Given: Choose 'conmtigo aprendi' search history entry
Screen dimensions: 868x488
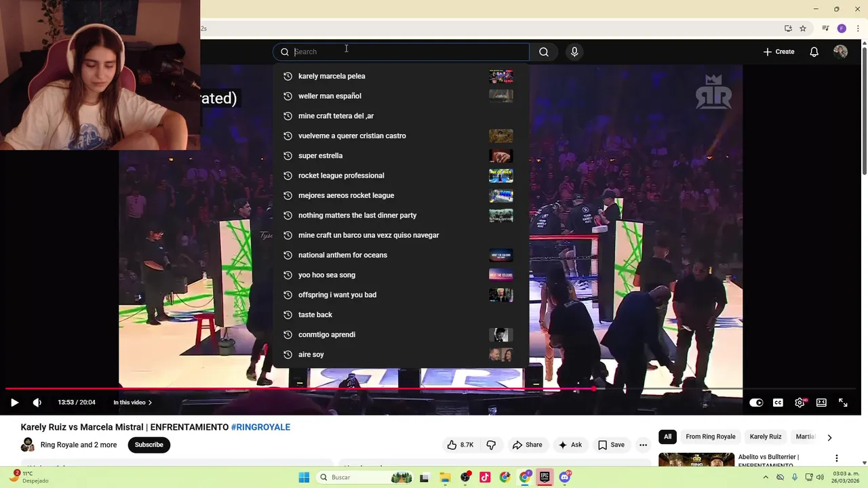Looking at the screenshot, I should (401, 334).
